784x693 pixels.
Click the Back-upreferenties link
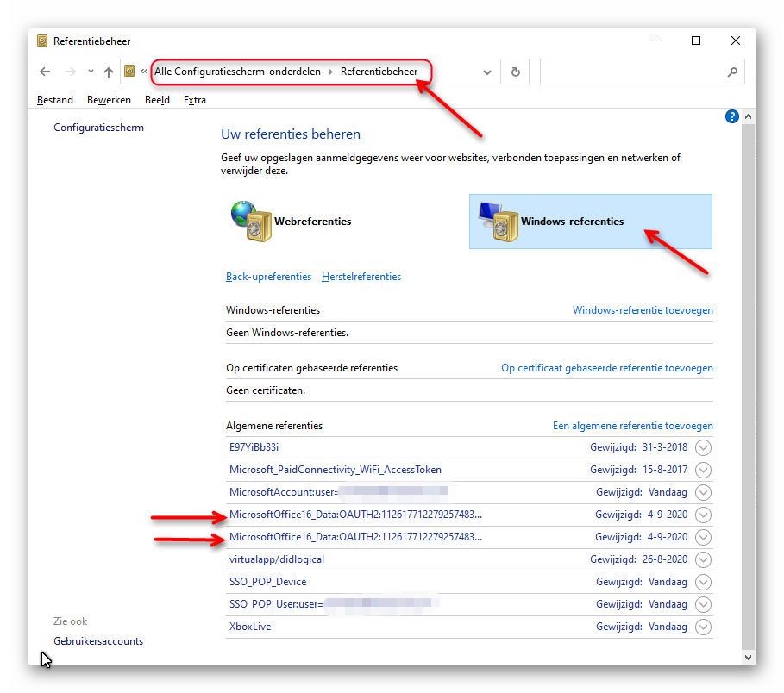(268, 277)
